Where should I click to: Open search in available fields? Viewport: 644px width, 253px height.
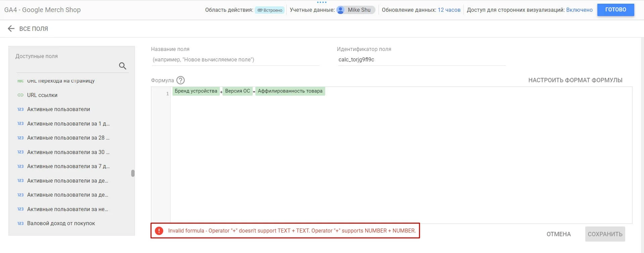click(x=122, y=66)
